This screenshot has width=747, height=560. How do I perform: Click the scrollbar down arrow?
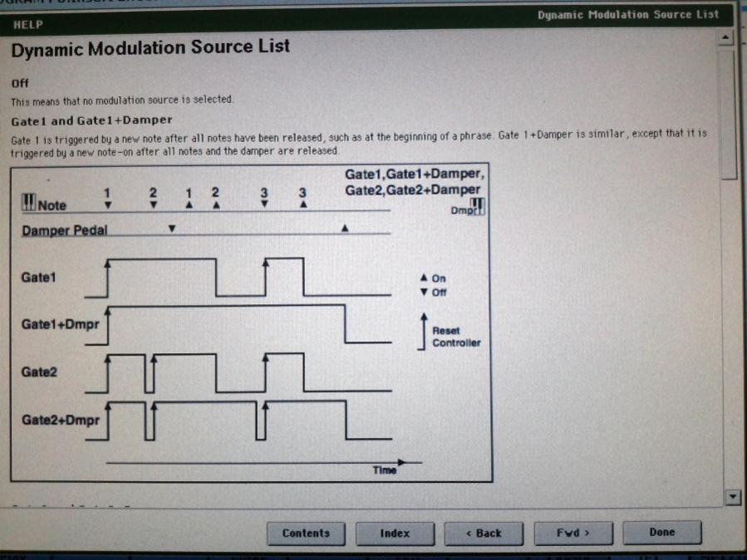(x=733, y=497)
